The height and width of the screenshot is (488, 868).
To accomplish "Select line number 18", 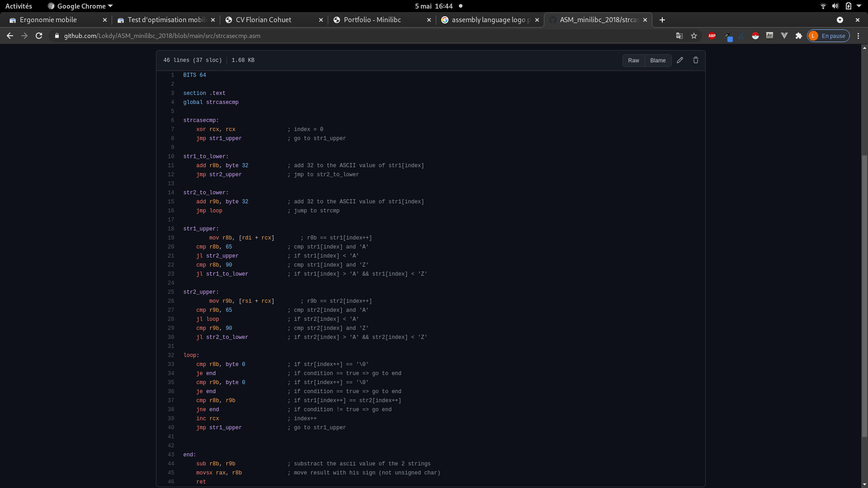I will 171,229.
